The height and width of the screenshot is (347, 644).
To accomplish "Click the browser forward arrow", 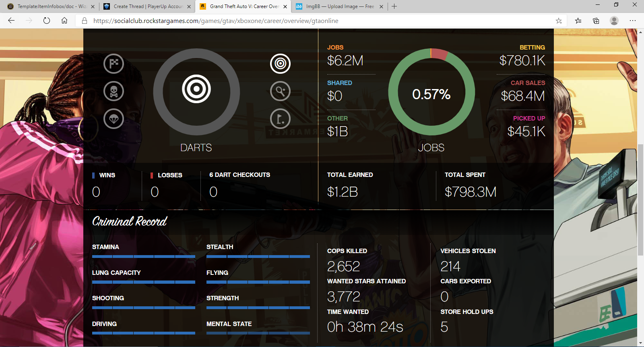I will coord(29,21).
